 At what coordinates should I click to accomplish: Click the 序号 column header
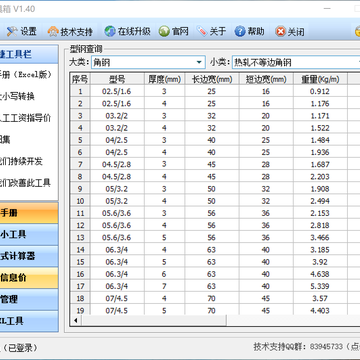coord(80,79)
